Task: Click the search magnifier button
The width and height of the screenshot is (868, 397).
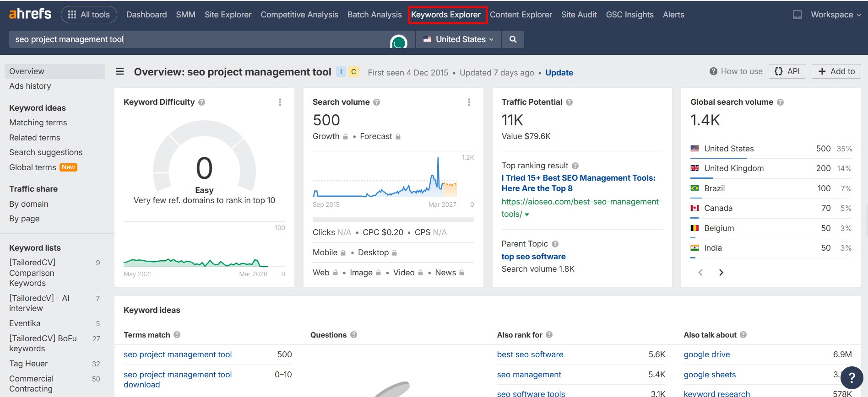Action: click(x=513, y=39)
